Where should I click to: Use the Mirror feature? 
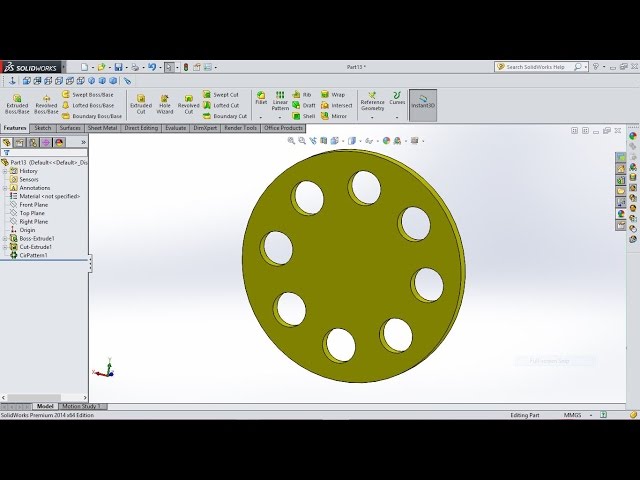[333, 116]
